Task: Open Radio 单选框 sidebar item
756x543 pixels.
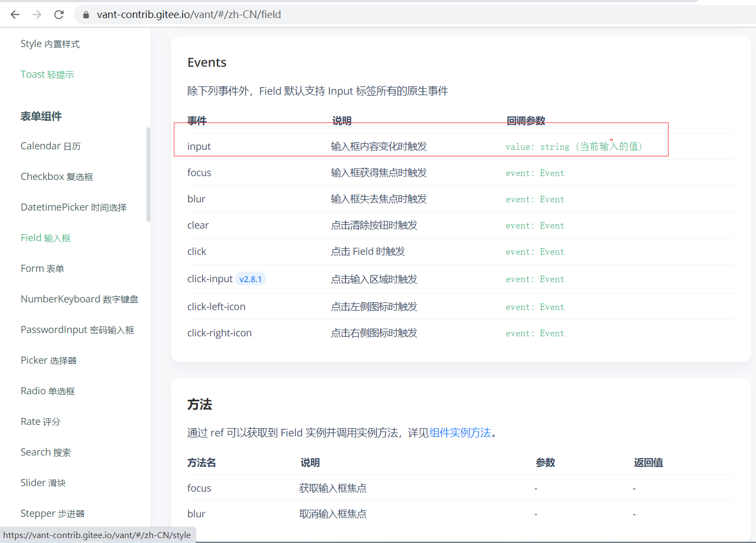Action: click(x=48, y=391)
